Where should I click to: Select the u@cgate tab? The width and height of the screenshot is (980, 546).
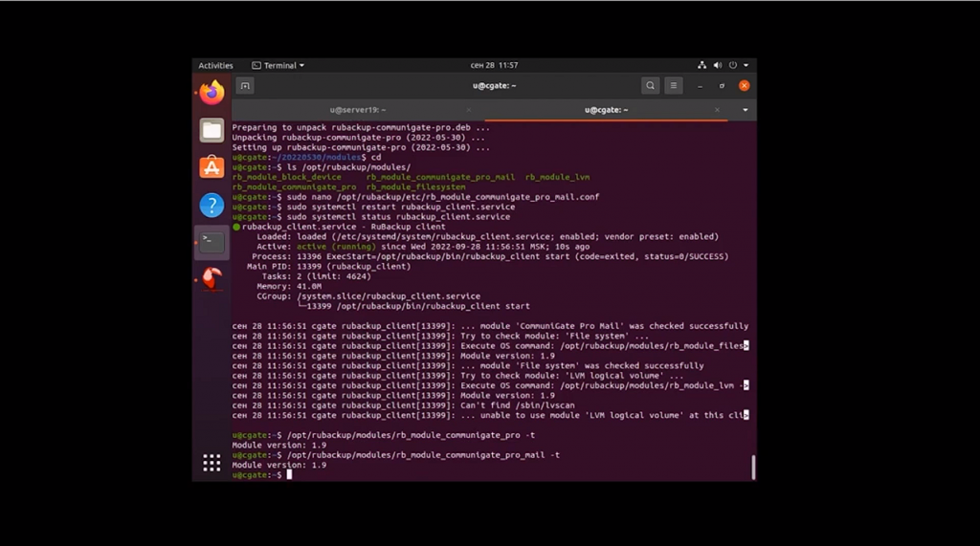coord(606,110)
